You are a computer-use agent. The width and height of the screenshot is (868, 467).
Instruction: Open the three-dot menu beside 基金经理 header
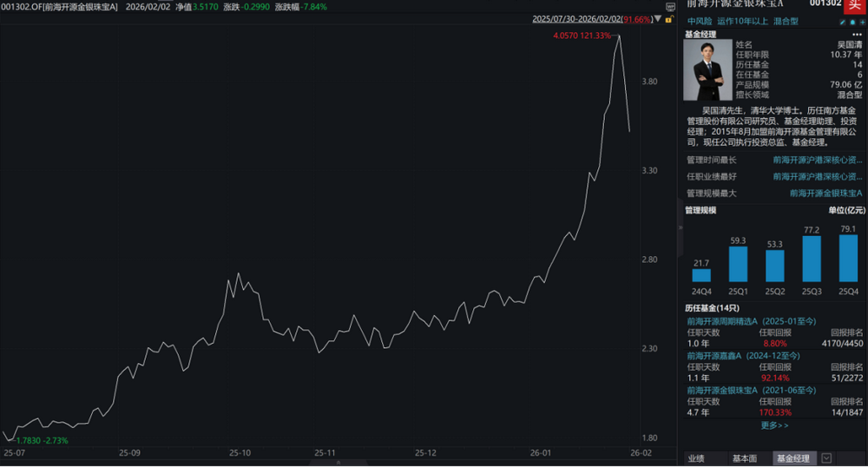859,34
